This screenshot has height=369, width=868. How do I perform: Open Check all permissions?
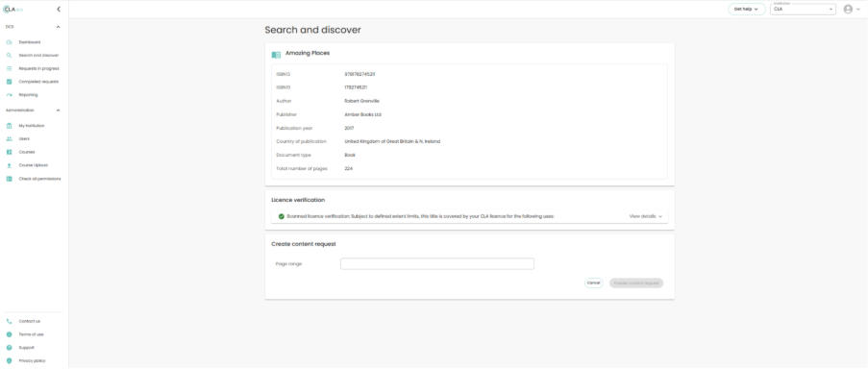coord(39,179)
